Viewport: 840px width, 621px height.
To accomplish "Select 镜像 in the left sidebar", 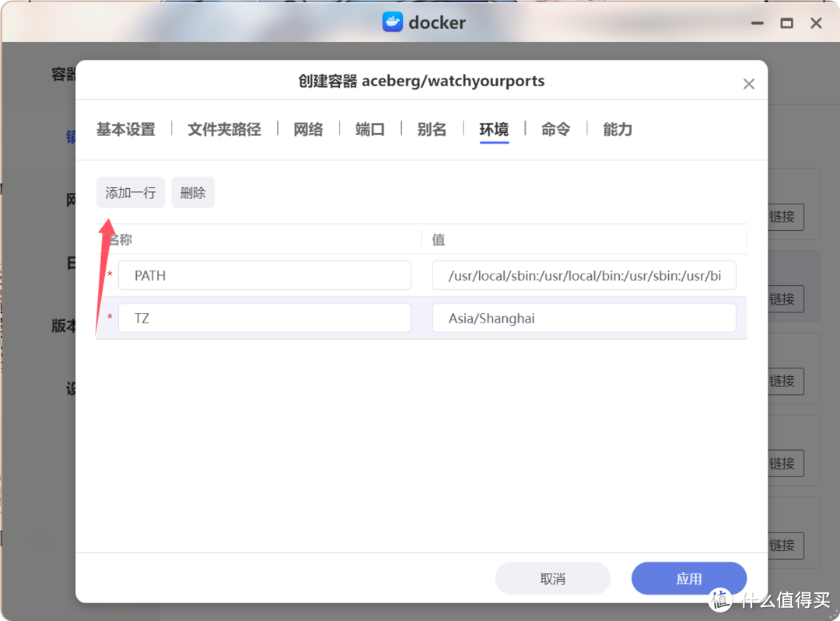I will tap(73, 136).
